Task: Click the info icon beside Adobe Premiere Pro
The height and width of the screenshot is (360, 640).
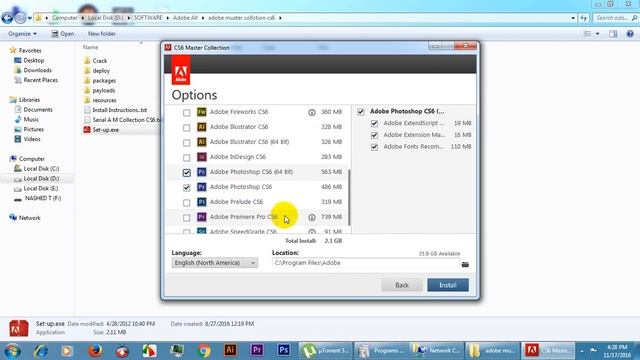Action: click(x=312, y=217)
